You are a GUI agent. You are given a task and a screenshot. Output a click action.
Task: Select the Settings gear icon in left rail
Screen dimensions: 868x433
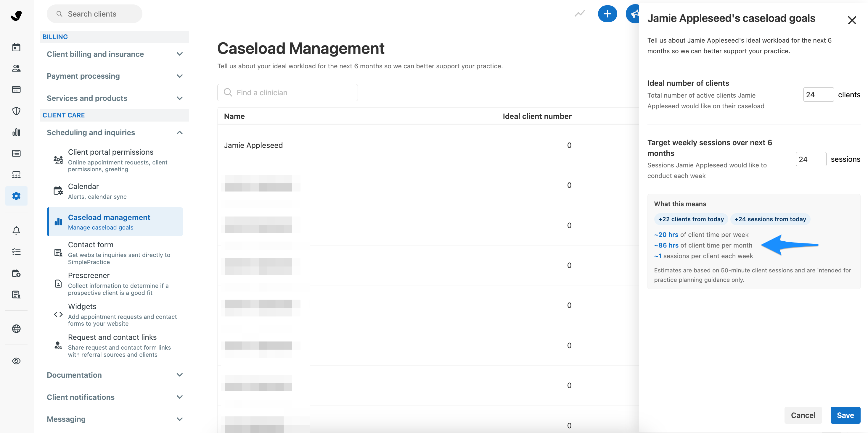click(x=16, y=196)
